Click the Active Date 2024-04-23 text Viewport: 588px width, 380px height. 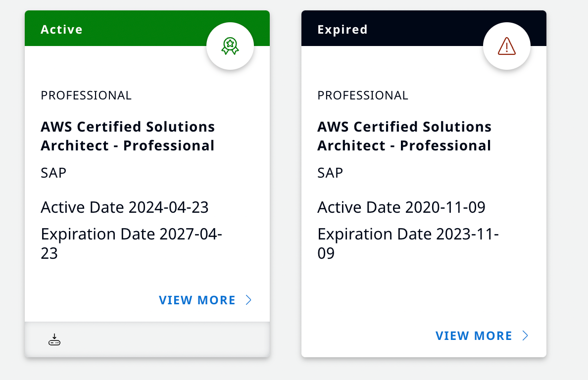coord(125,207)
